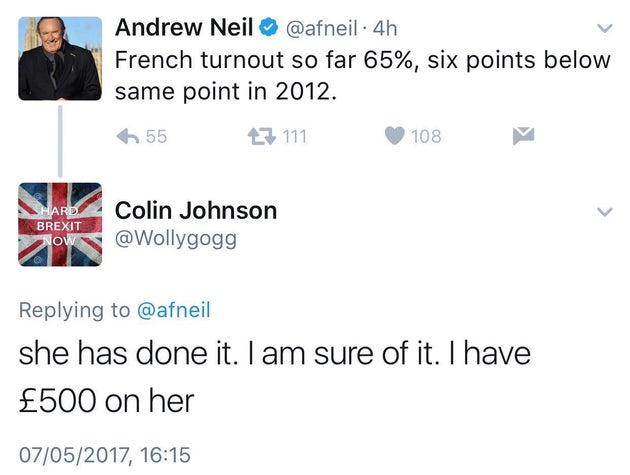Expand the chevron menu on Andrew Neil's tweet

coord(604,29)
